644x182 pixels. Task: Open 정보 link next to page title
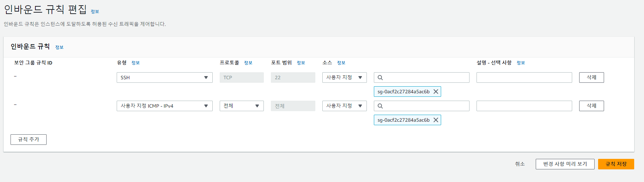point(95,12)
